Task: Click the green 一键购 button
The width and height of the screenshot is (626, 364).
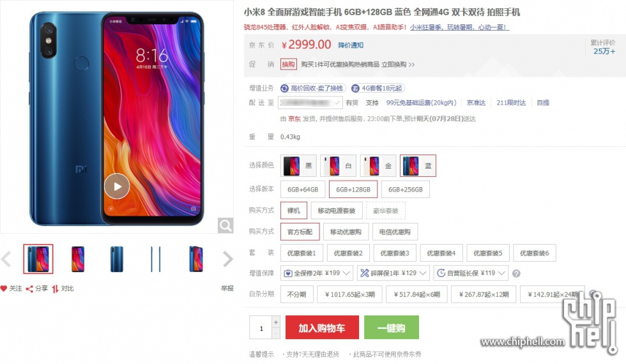Action: click(391, 328)
